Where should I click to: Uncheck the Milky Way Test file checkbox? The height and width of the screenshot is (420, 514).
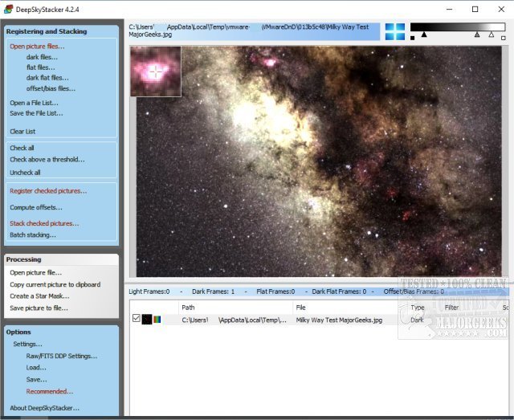coord(137,319)
